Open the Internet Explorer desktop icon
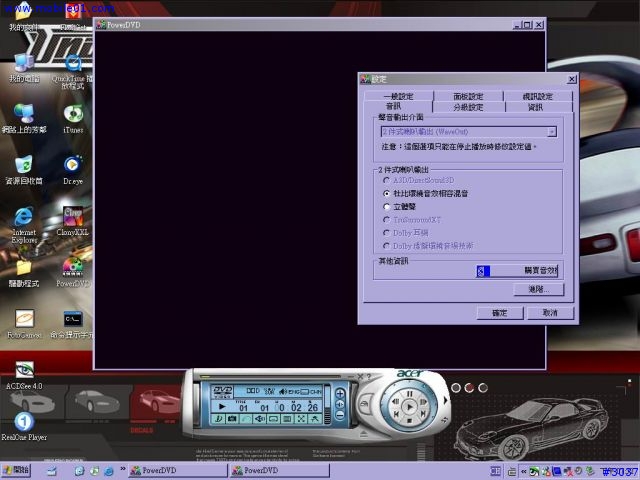This screenshot has width=640, height=480. [24, 225]
